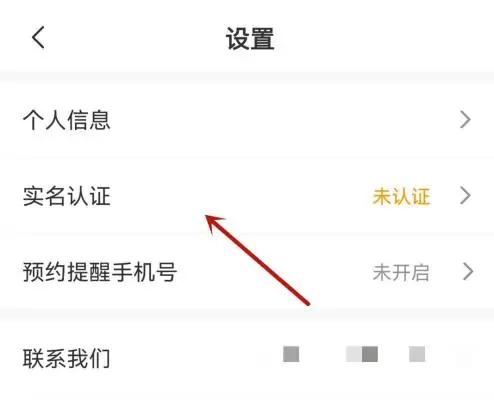Image resolution: width=494 pixels, height=415 pixels.
Task: Tap the gray 未开启 status label
Action: [401, 272]
